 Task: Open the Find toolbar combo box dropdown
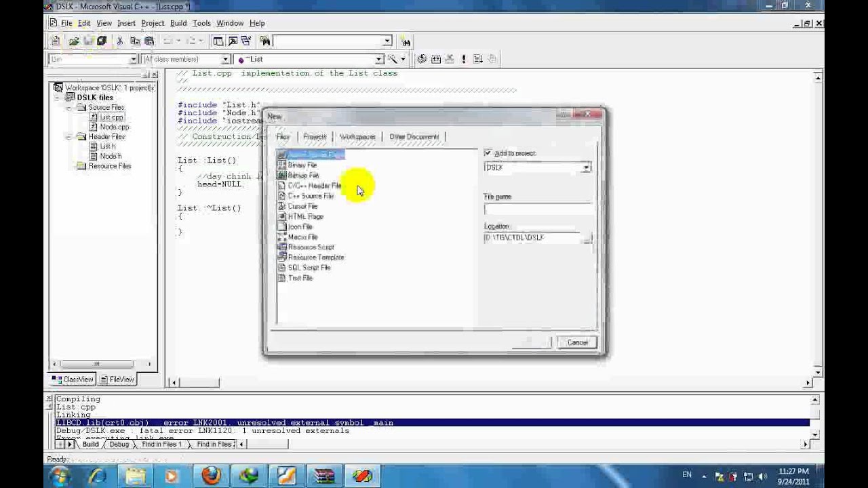pos(387,41)
